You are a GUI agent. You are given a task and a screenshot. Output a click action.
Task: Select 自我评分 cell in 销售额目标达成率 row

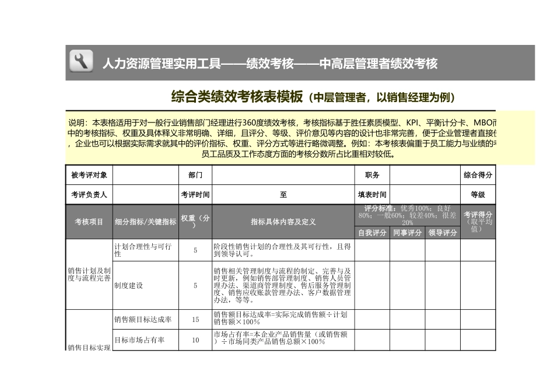pyautogui.click(x=372, y=320)
